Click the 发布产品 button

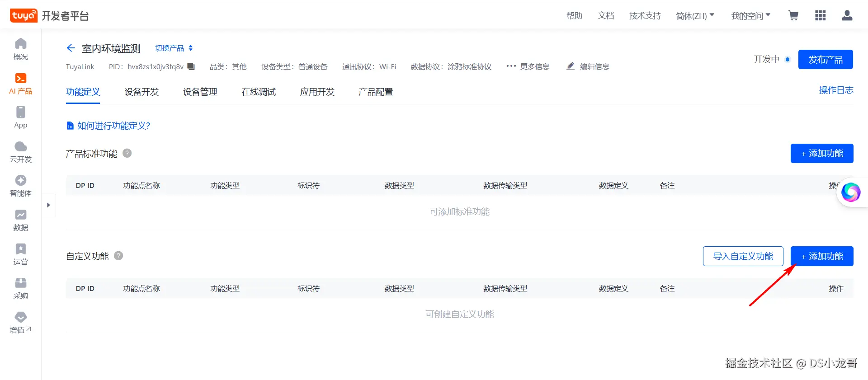pyautogui.click(x=826, y=60)
